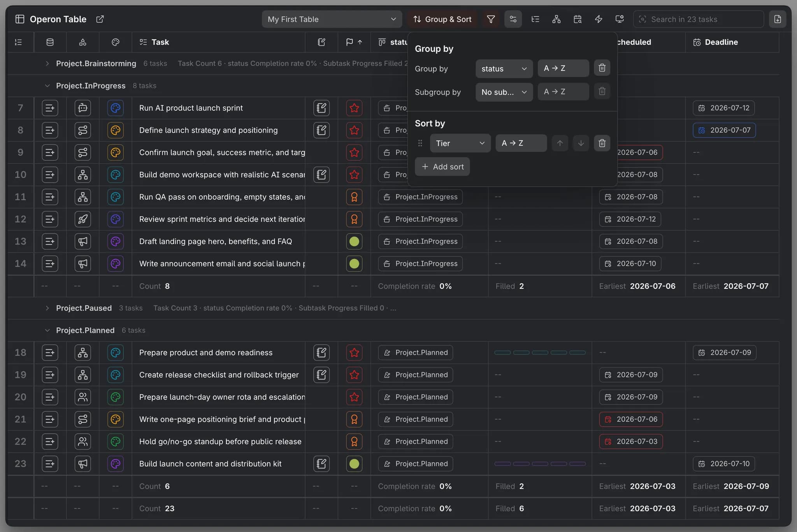Click purple subtask progress bar in row 23
The image size is (797, 532).
[x=540, y=464]
